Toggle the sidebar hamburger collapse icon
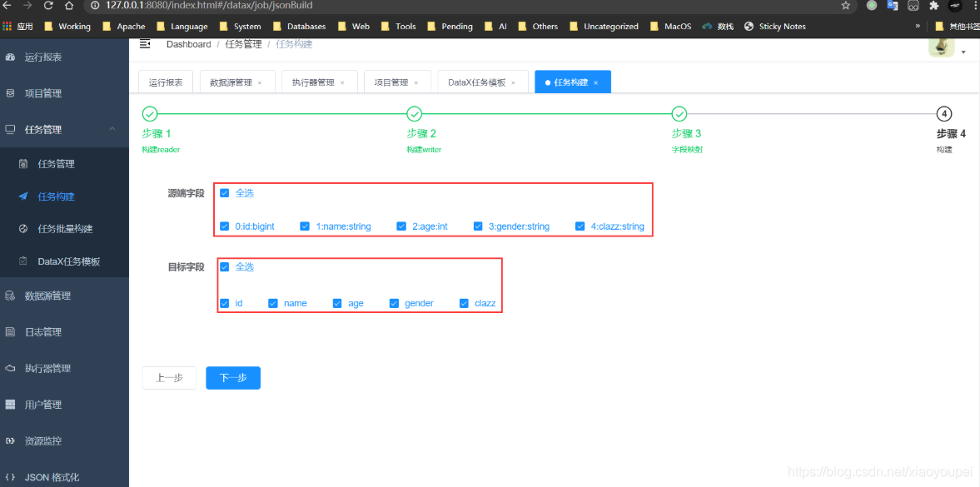Screen dimensions: 980x487 pyautogui.click(x=145, y=44)
